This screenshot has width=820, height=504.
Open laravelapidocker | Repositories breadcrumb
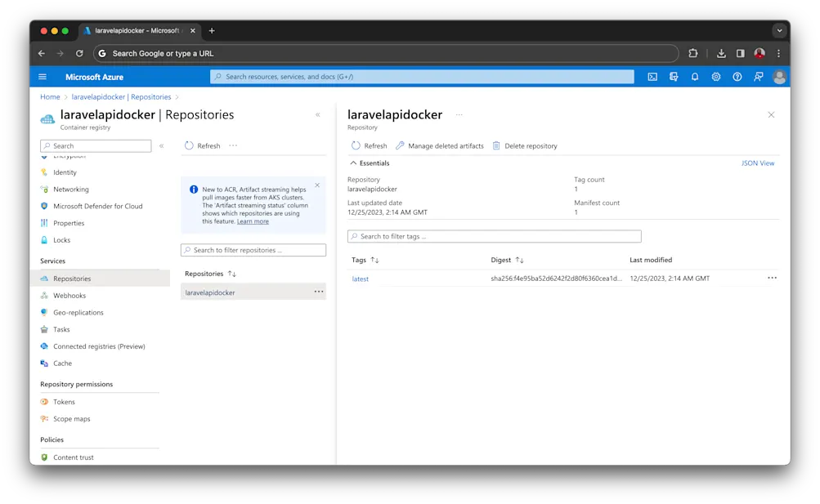121,97
